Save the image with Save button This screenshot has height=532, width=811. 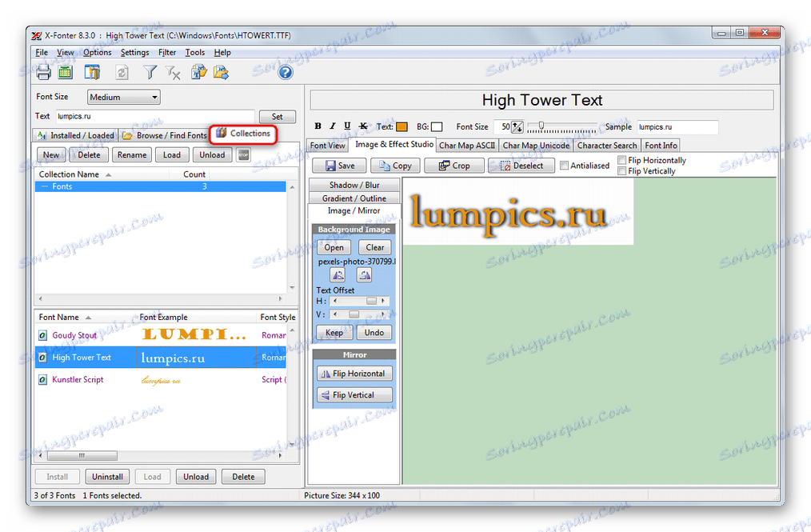pos(339,166)
